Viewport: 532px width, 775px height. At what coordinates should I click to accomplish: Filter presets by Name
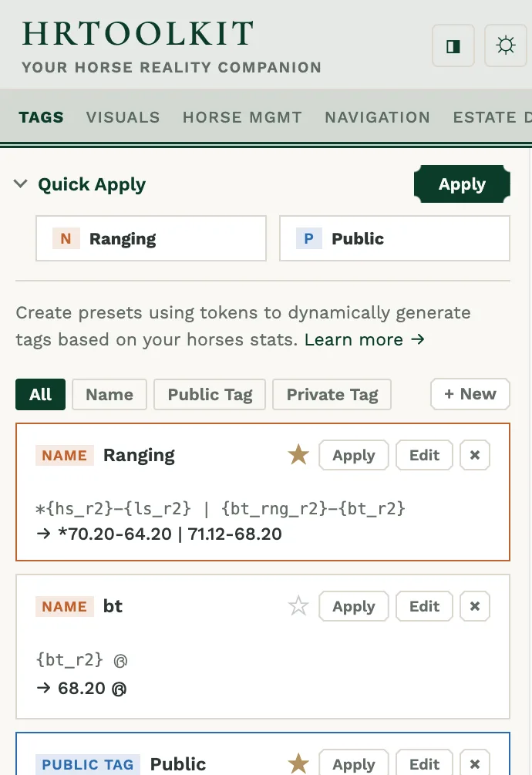click(109, 394)
